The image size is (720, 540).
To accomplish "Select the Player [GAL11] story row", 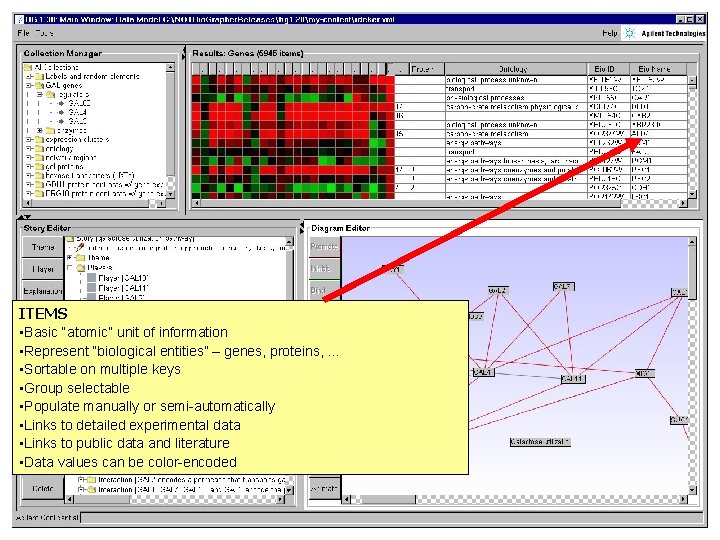I will click(118, 288).
